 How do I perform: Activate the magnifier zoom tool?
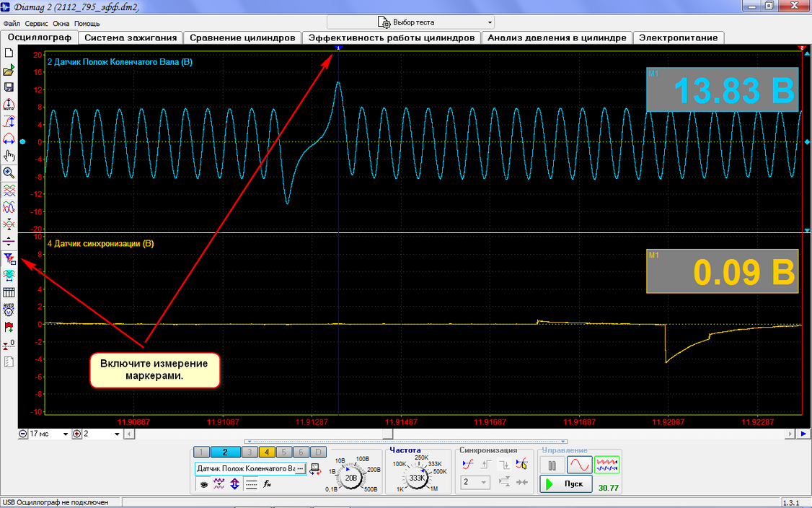[9, 172]
